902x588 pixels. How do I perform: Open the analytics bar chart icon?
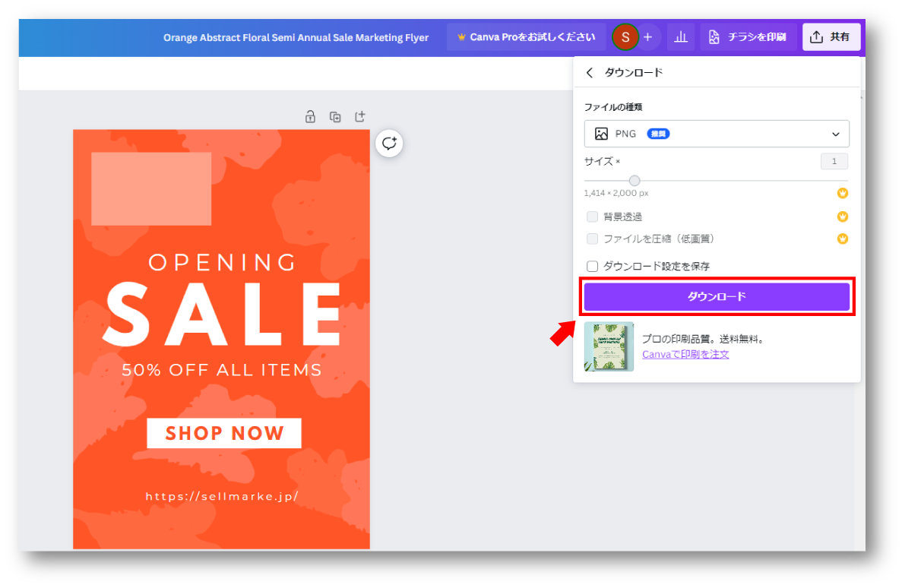(681, 36)
